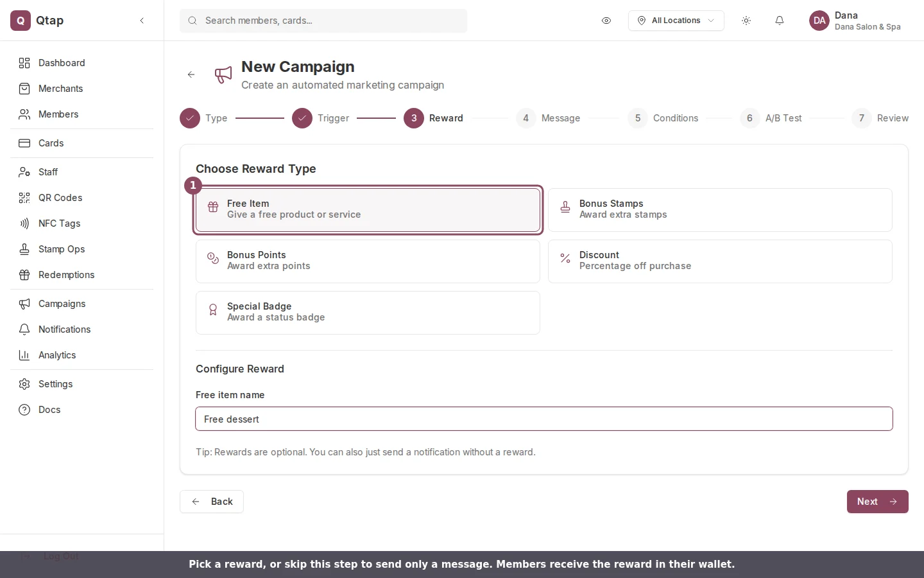The height and width of the screenshot is (578, 924).
Task: Go to QR Codes
Action: coord(82,198)
